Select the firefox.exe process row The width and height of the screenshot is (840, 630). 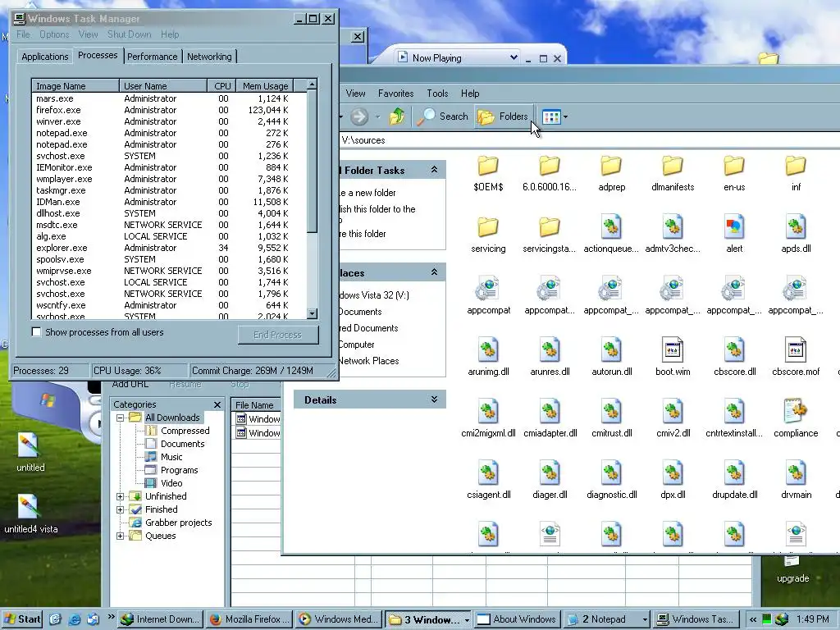coord(169,110)
